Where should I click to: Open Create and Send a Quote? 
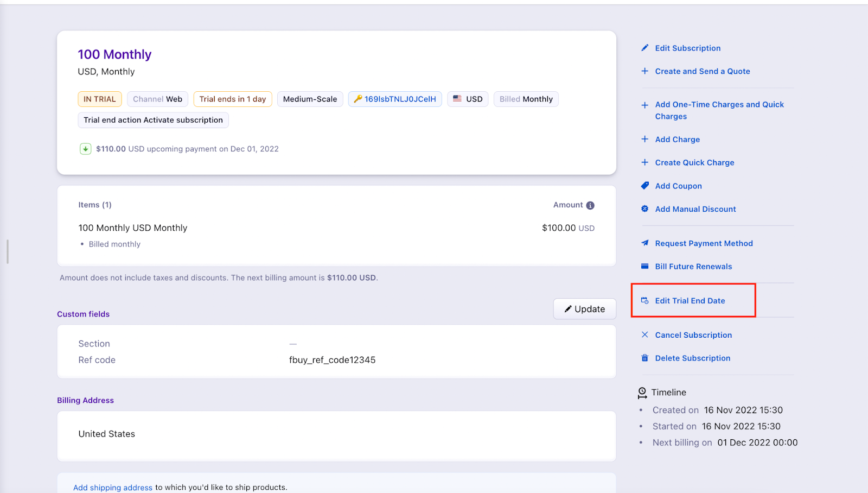point(702,71)
